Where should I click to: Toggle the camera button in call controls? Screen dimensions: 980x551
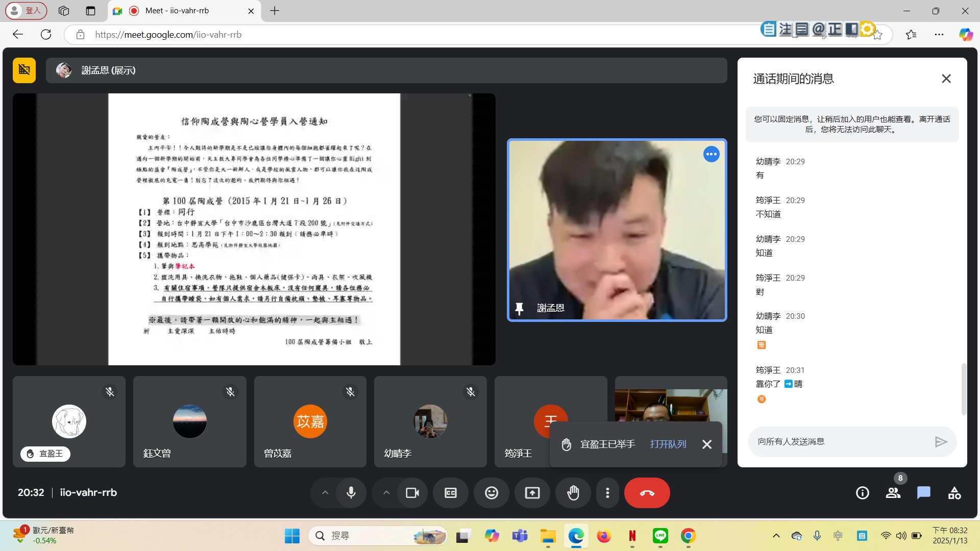[x=412, y=493]
